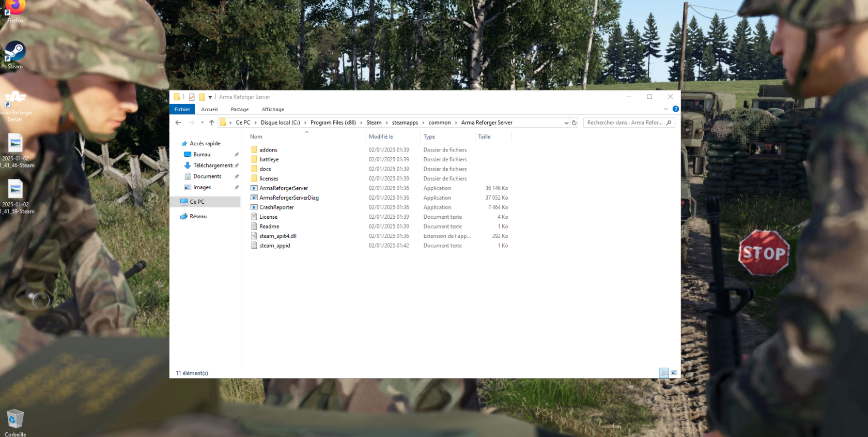Select the Arma Reforger Server desktop shortcut
868x437 pixels.
point(15,106)
